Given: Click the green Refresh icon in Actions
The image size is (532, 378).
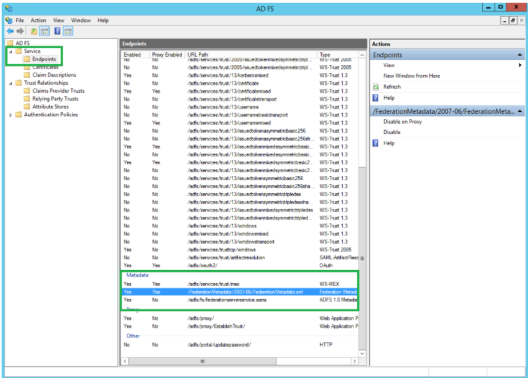Looking at the screenshot, I should click(376, 87).
